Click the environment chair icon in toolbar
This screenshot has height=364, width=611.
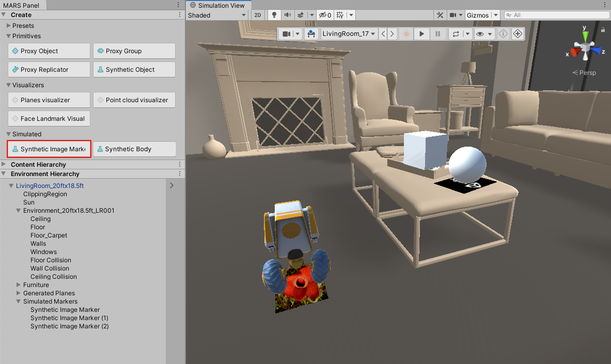pos(311,34)
